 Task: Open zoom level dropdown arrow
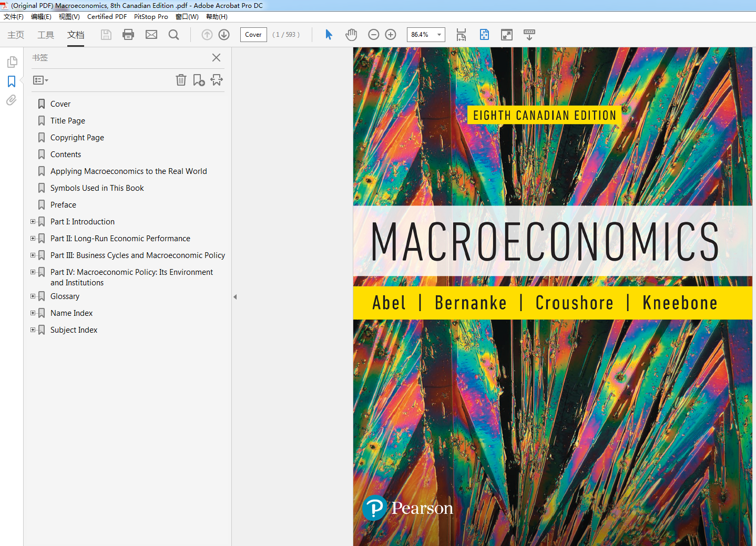point(439,35)
